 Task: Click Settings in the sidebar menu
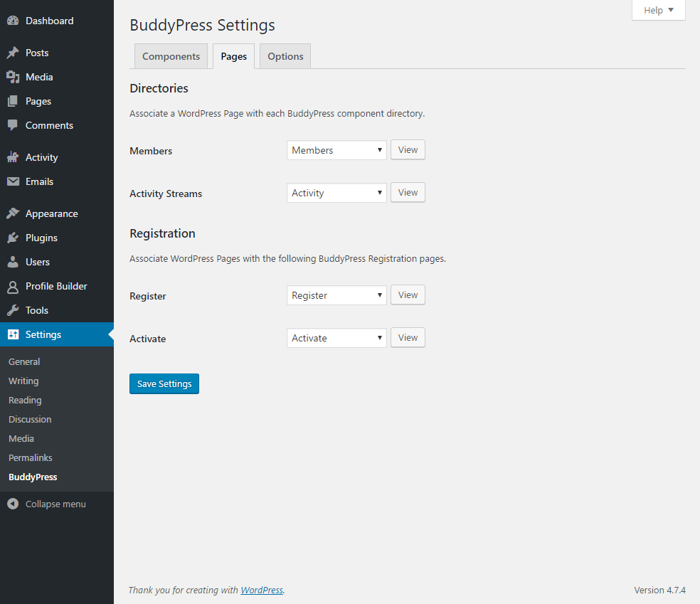coord(57,334)
